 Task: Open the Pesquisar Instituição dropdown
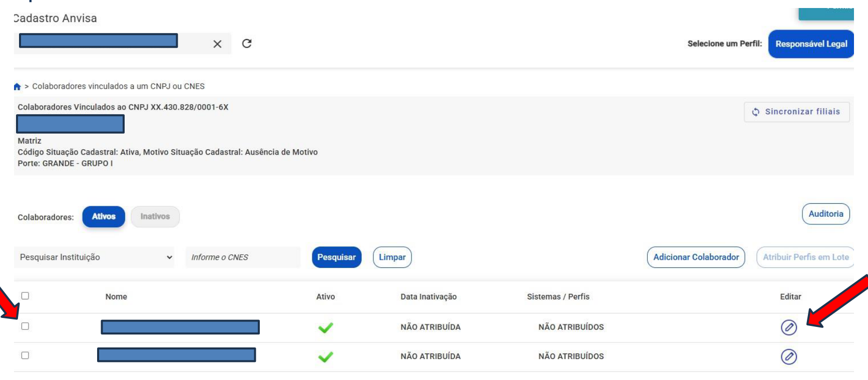[x=94, y=257]
